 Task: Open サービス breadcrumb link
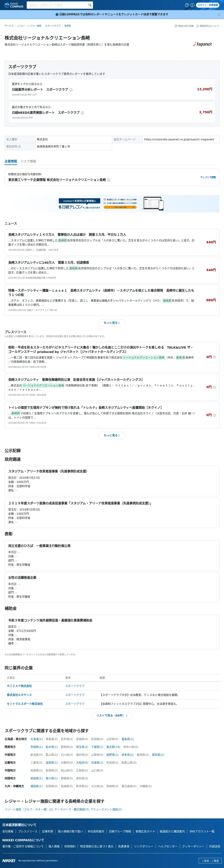pyautogui.click(x=9, y=26)
